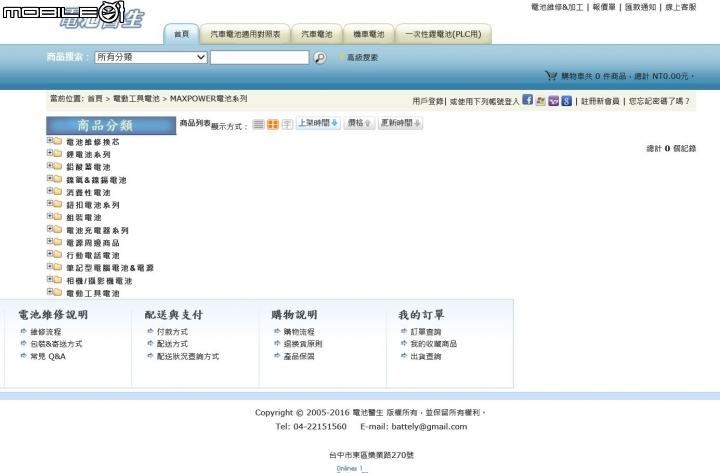The height and width of the screenshot is (473, 720).
Task: Open the 電源周邊商品 folder icon
Action: pos(58,242)
